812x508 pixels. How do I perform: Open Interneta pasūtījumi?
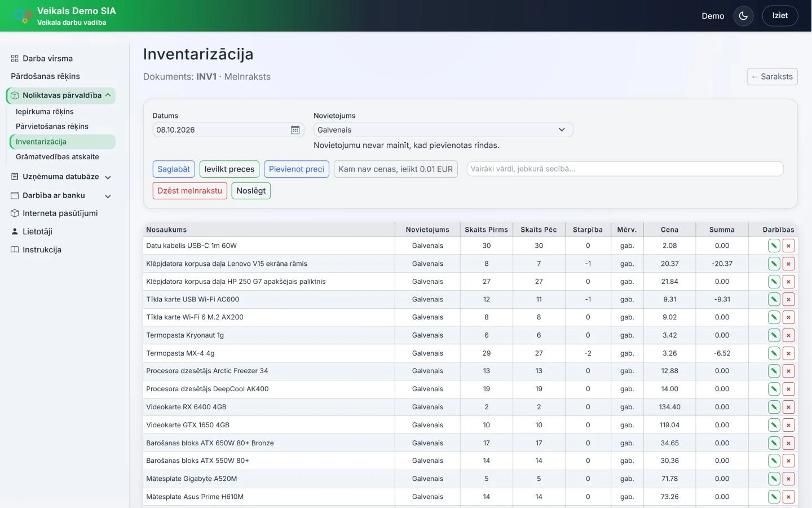tap(54, 213)
